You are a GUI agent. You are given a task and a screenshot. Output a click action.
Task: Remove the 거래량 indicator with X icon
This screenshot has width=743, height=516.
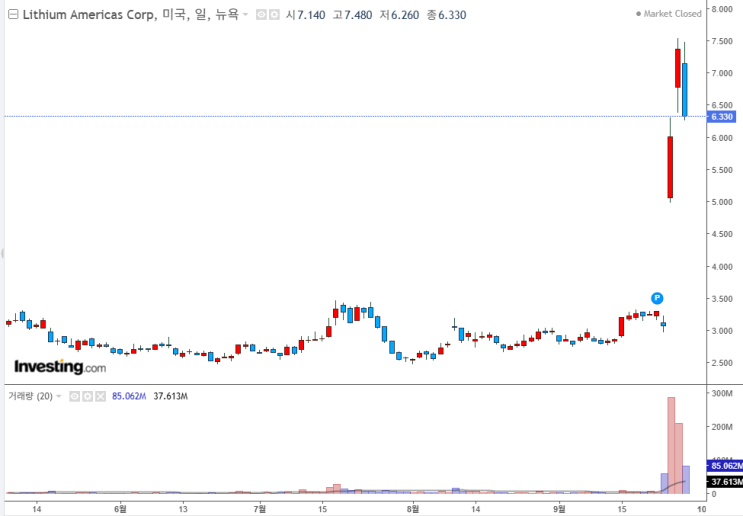point(100,396)
